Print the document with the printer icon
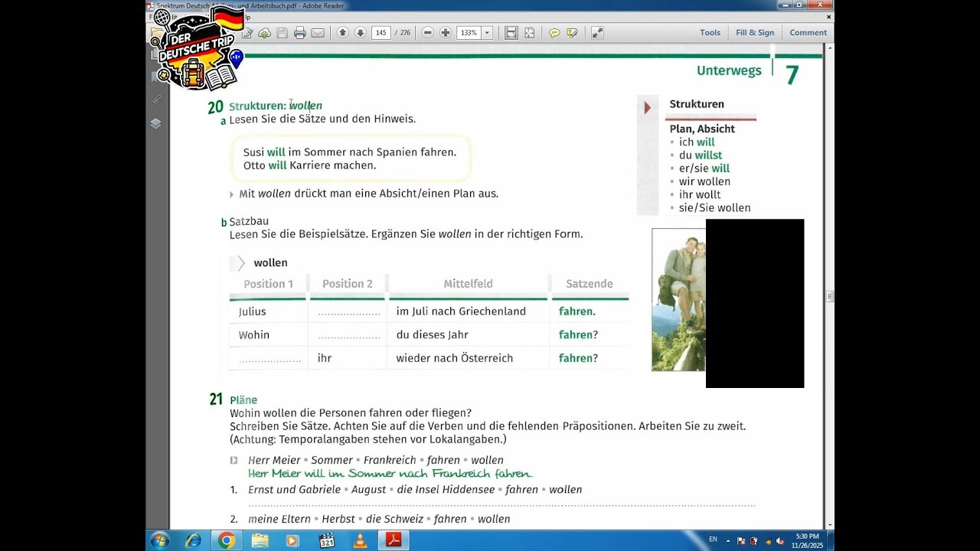This screenshot has width=980, height=551. 300,33
